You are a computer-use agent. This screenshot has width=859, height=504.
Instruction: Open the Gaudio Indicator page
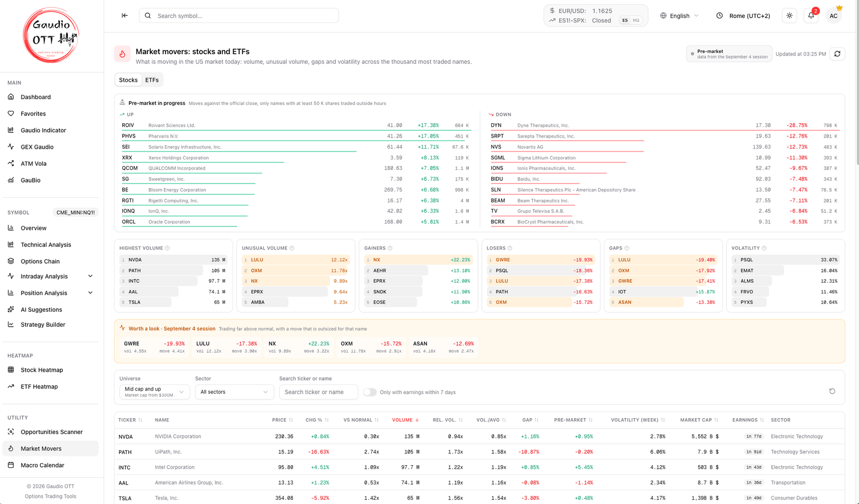51,130
